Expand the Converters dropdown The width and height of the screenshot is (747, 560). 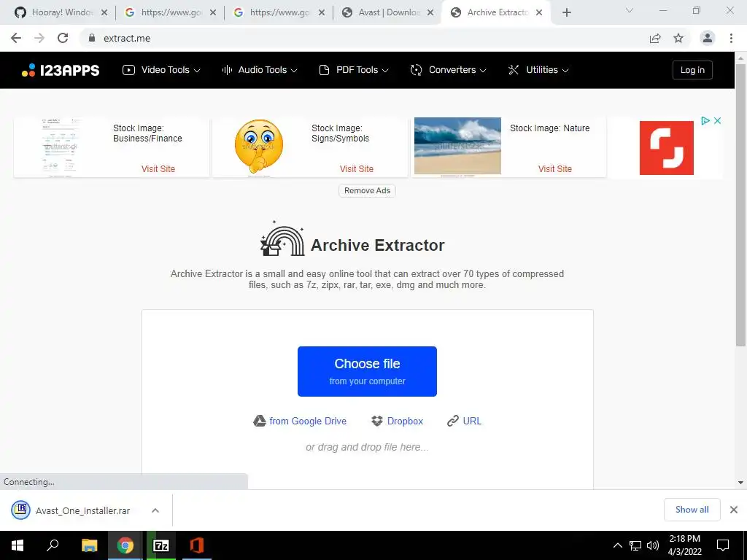[449, 70]
